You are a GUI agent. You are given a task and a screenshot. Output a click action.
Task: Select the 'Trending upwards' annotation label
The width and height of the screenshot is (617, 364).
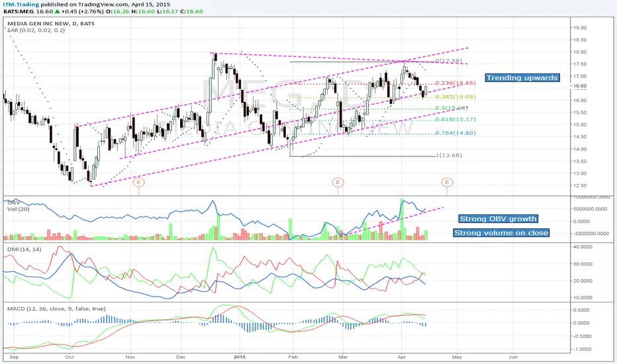coord(522,77)
